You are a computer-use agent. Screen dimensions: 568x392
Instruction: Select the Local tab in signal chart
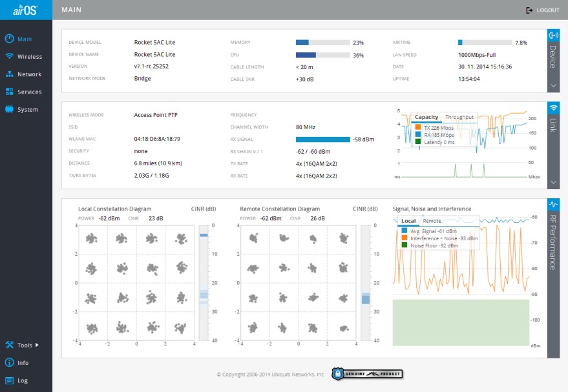coord(408,221)
